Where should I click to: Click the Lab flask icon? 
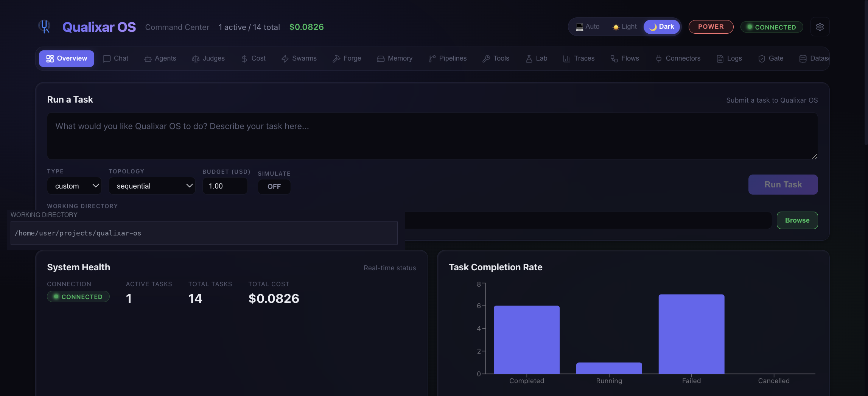tap(529, 59)
